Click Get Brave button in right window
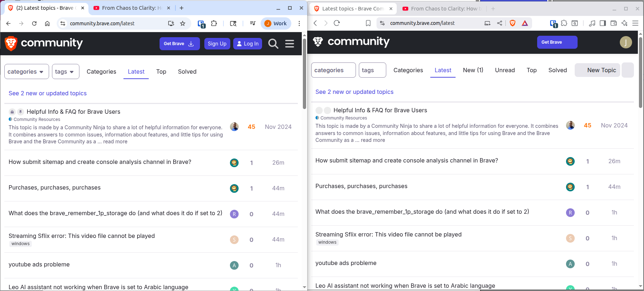The height and width of the screenshot is (291, 644). click(x=557, y=42)
